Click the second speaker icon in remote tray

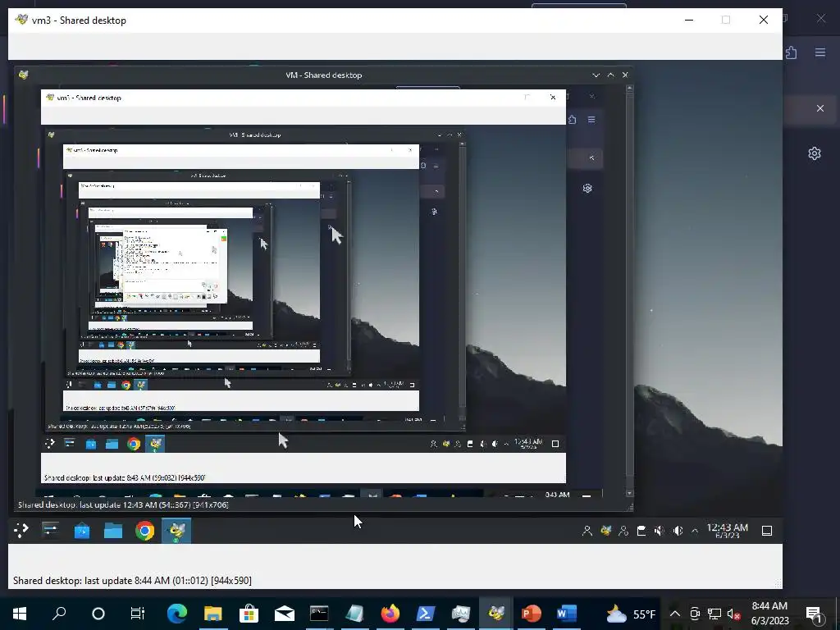pos(678,531)
